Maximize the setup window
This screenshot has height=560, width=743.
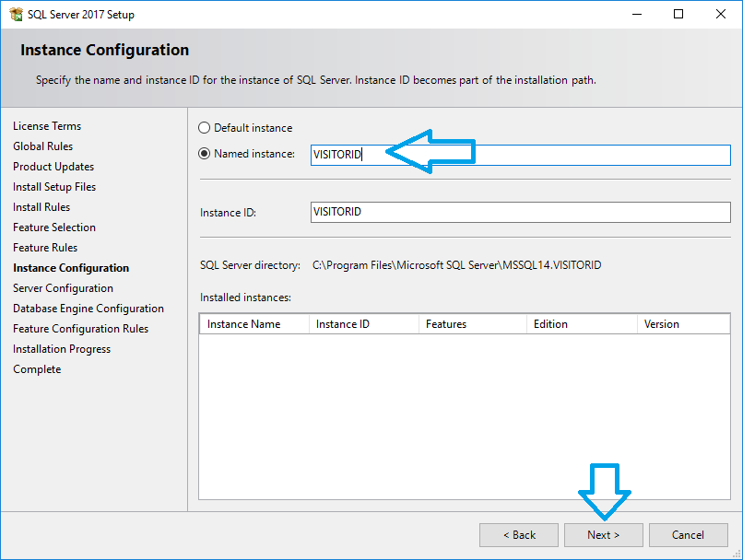[678, 15]
